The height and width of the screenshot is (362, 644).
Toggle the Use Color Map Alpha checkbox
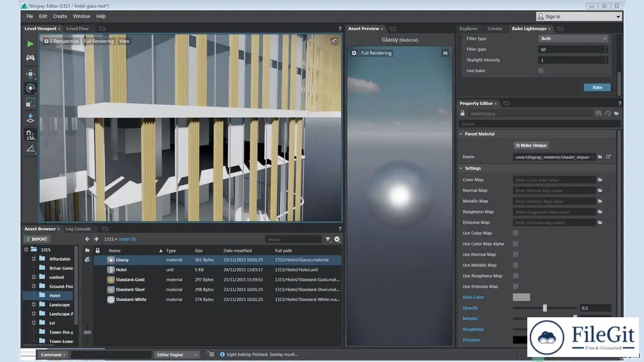coord(515,244)
